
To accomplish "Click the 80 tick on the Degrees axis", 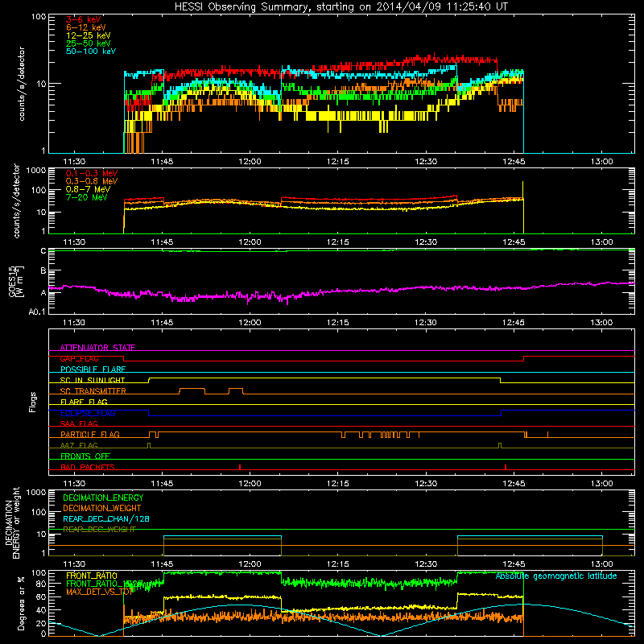I will coord(41,584).
